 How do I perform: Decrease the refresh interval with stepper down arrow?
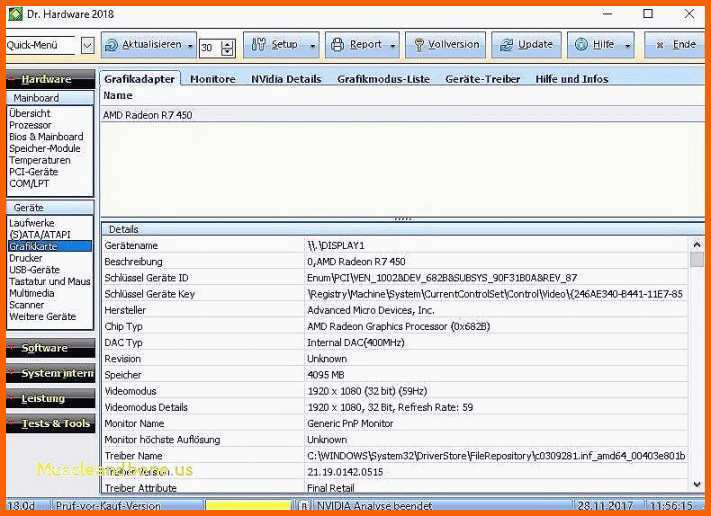(x=228, y=52)
